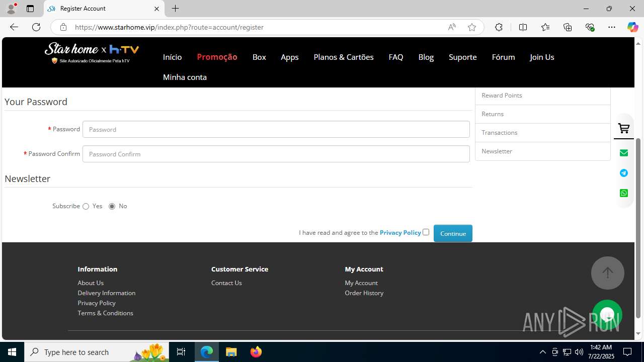Open the browser Extensions icon
Viewport: 644px width, 362px height.
499,27
